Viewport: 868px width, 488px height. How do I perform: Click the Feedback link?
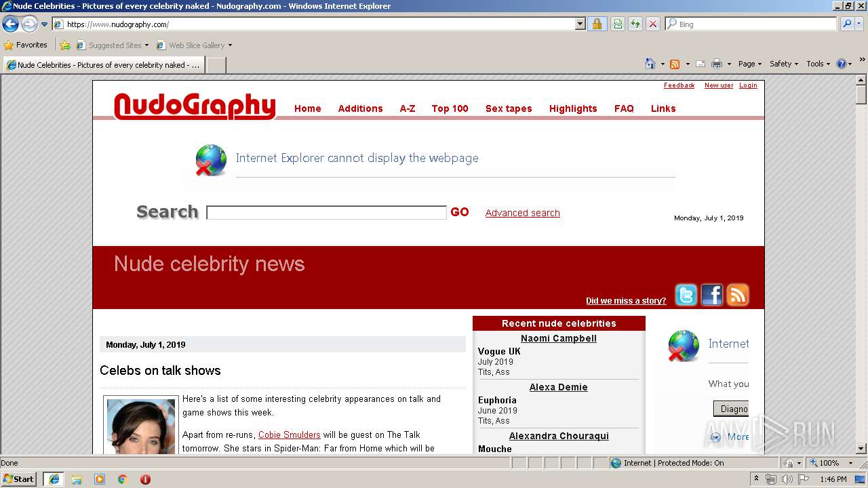click(x=679, y=85)
